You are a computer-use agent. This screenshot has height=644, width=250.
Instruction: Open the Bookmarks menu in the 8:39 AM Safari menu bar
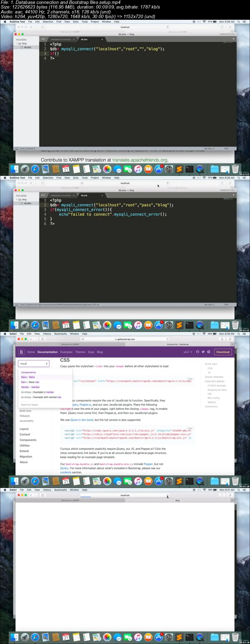click(x=61, y=334)
